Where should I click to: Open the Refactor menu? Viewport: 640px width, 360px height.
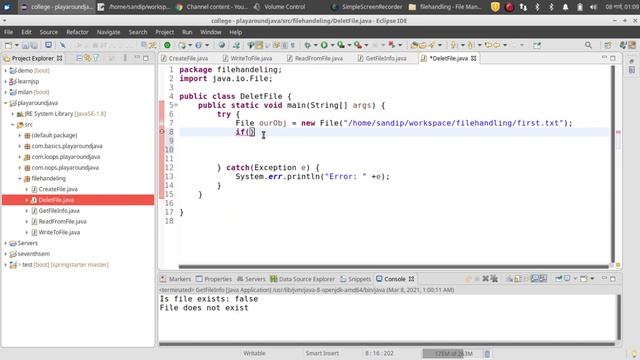pyautogui.click(x=77, y=32)
